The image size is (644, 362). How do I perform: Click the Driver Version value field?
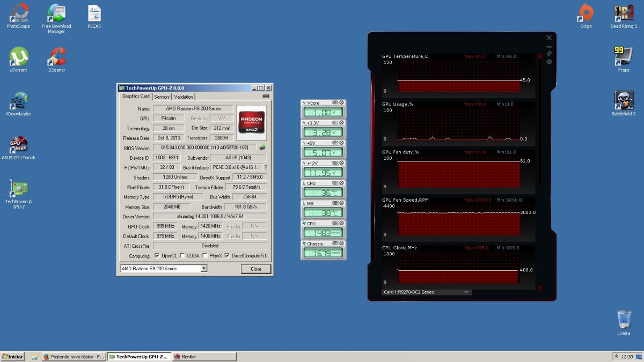[x=210, y=217]
